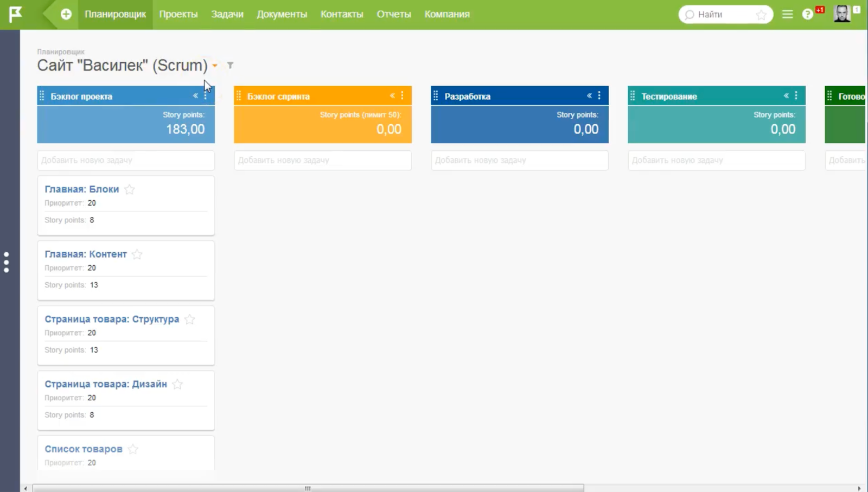Open the 'Документы' menu

point(282,14)
